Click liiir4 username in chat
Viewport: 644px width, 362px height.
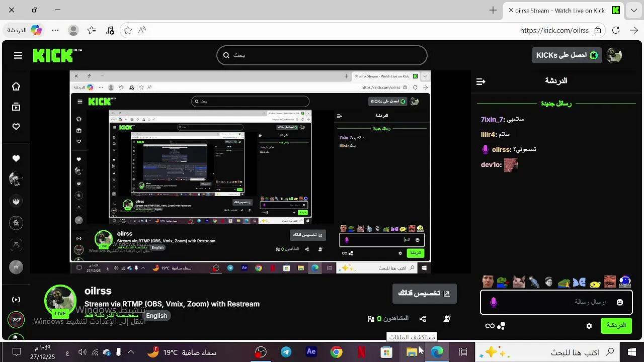click(489, 134)
